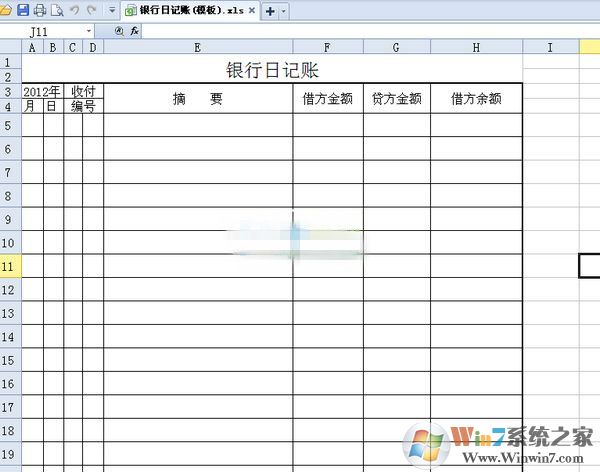Expand the new document dropdown arrow
Image resolution: width=600 pixels, height=472 pixels.
tap(284, 11)
